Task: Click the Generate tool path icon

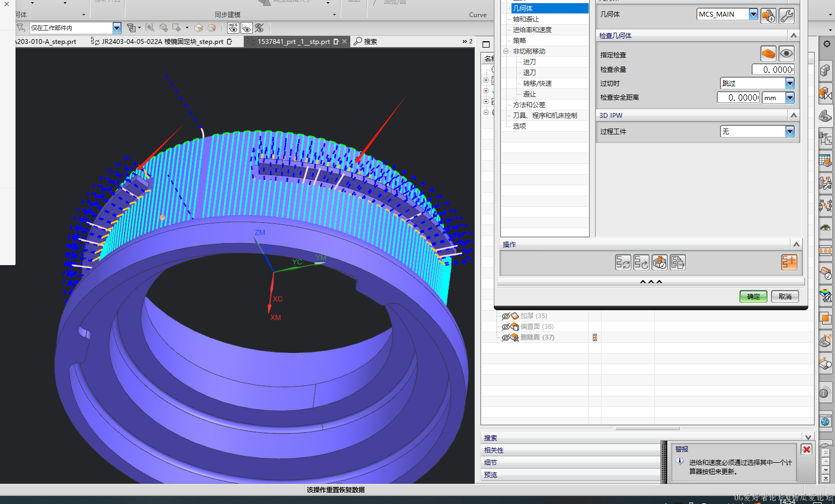Action: 623,262
